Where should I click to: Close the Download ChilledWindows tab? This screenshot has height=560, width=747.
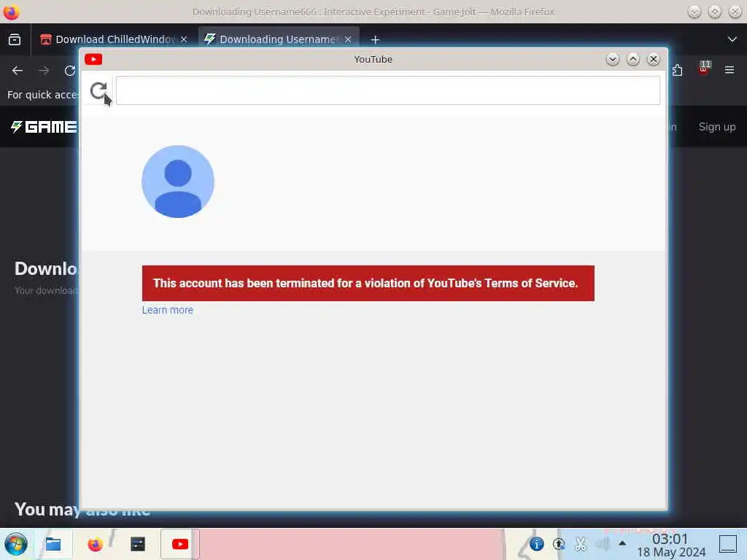coord(184,39)
